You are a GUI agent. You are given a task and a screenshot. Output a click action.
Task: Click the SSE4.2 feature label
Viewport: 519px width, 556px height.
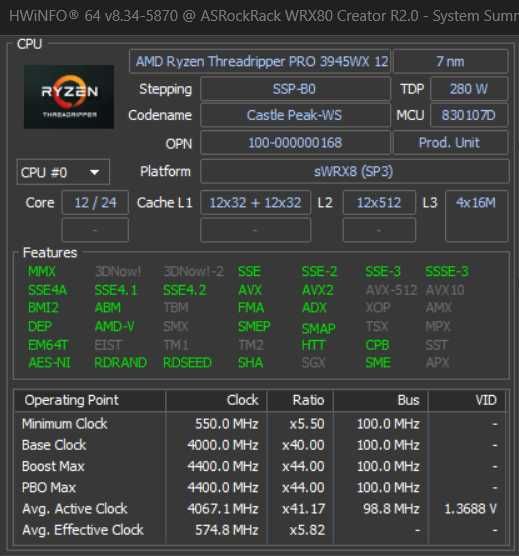(184, 290)
